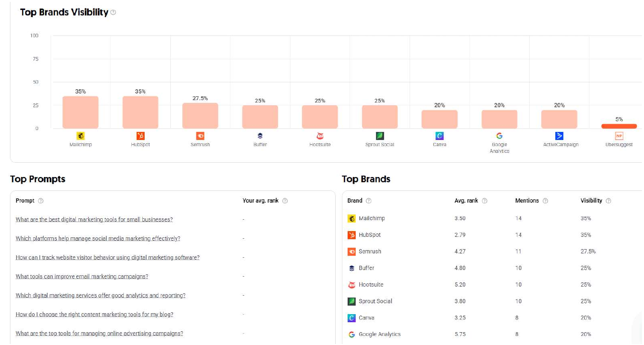Click the 5.75 avg. rank for Google Analytics
The image size is (644, 345).
[x=460, y=335]
